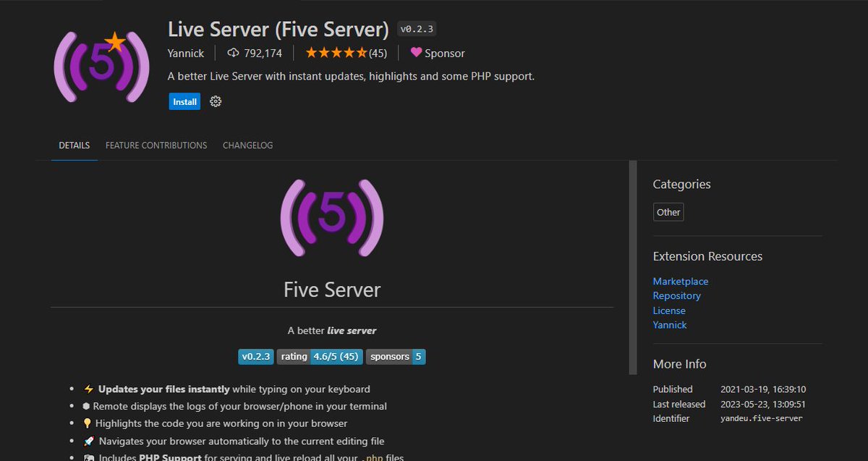Click the extension description about PHP support
This screenshot has height=461, width=868.
coord(352,76)
